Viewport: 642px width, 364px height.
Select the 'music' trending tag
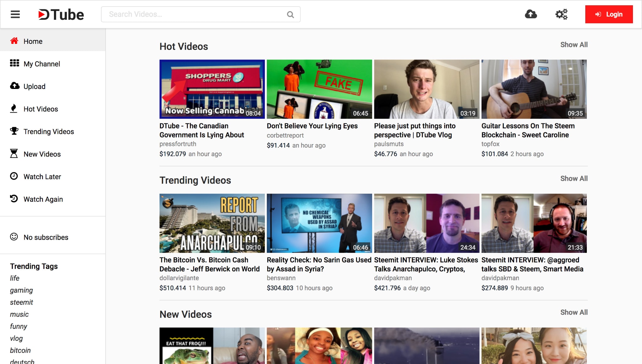click(x=19, y=314)
